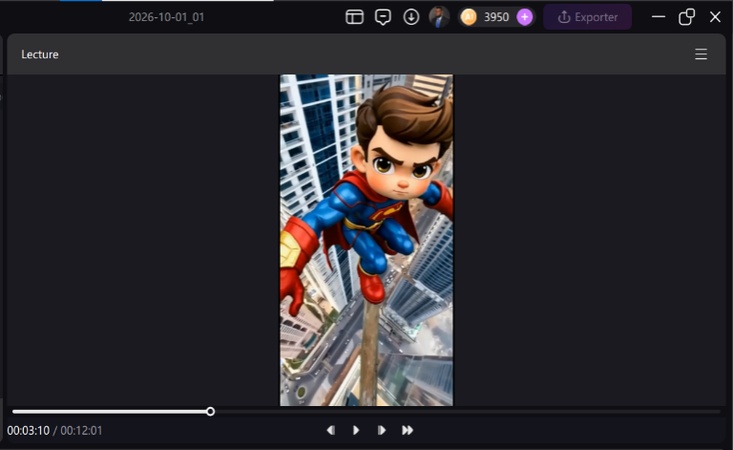Click the playback progress handle
Screen dimensions: 733x450
coord(210,412)
